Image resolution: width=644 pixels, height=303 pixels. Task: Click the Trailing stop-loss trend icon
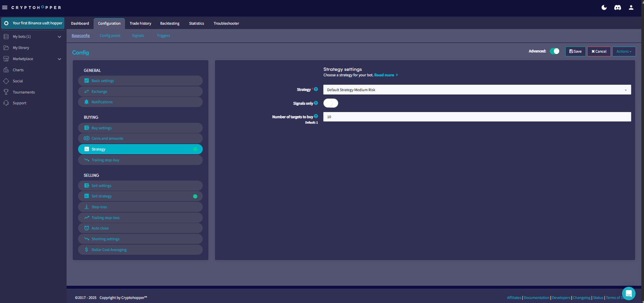(x=87, y=217)
